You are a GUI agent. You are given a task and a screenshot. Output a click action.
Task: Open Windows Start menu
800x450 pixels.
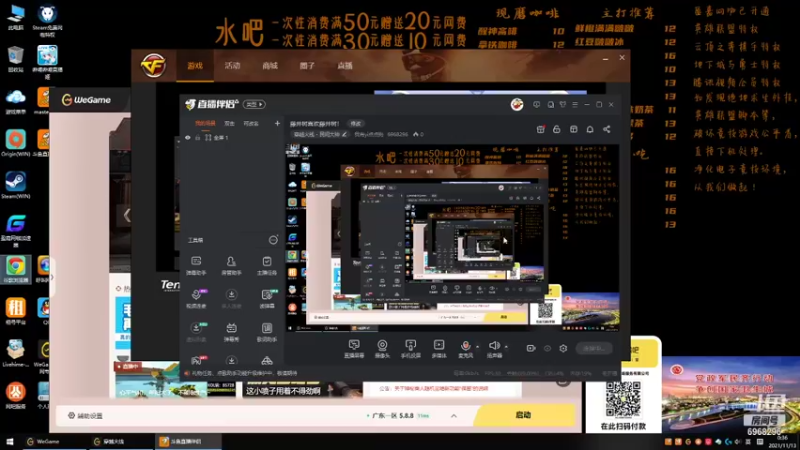(x=10, y=441)
